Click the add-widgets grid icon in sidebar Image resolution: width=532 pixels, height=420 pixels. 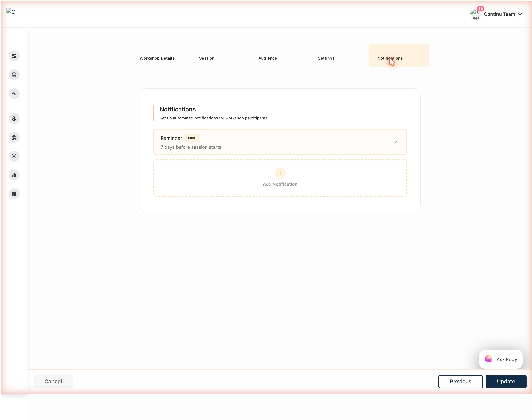pos(14,137)
